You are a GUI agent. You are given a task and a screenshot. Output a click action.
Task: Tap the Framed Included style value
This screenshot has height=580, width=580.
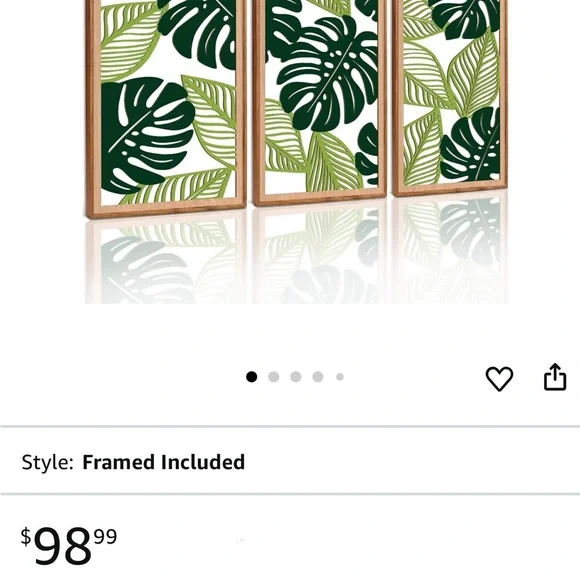tap(163, 462)
